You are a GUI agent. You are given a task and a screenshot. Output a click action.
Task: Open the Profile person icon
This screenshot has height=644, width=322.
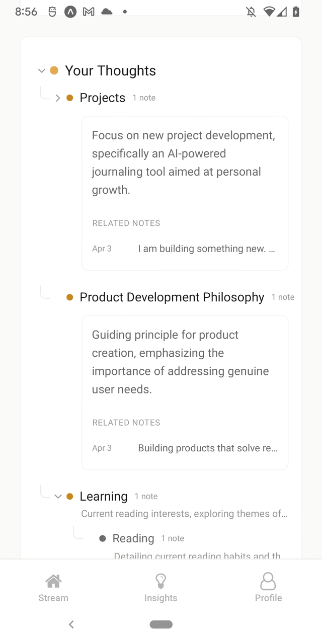tap(268, 582)
